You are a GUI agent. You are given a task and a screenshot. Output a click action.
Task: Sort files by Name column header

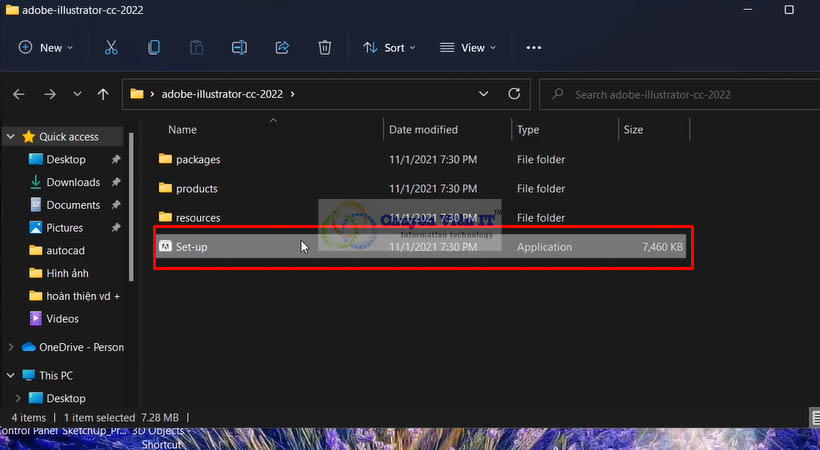coord(182,129)
